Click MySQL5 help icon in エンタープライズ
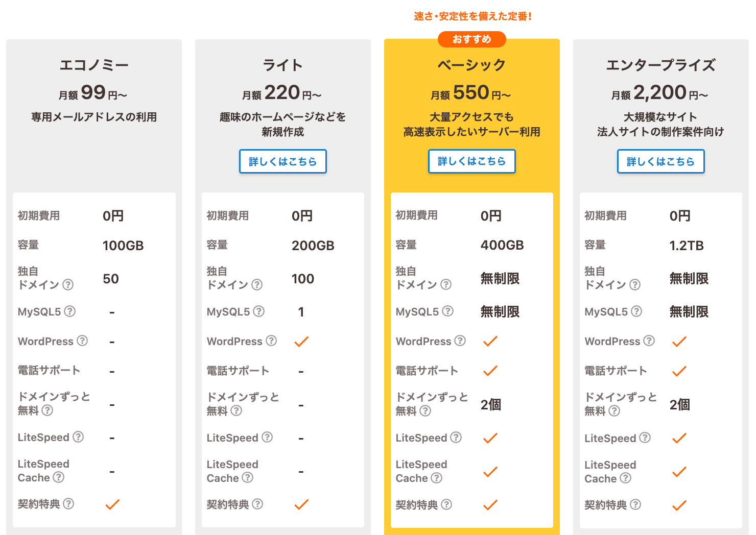756x535 pixels. pyautogui.click(x=636, y=311)
